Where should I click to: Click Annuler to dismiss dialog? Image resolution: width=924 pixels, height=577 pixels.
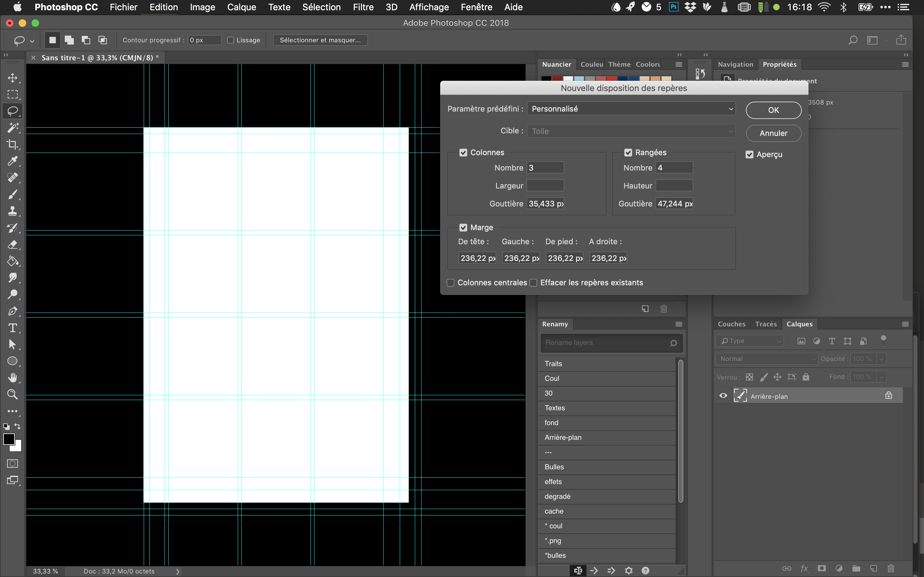pos(773,132)
